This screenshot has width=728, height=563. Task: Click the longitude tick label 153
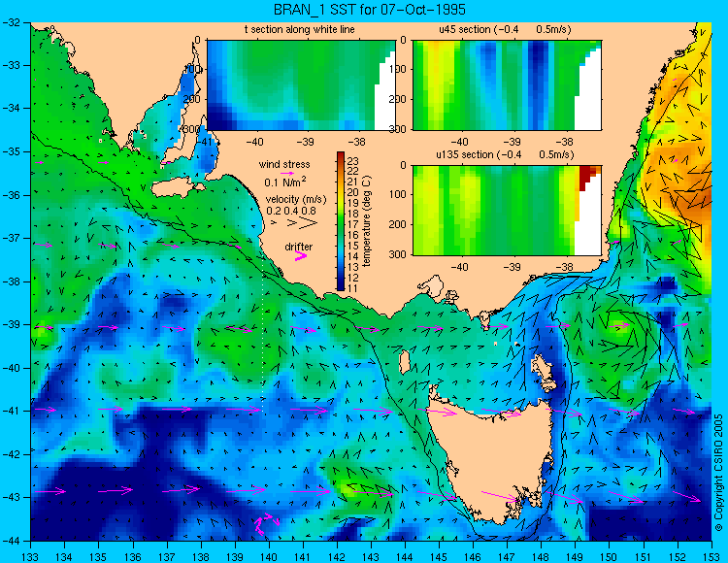click(x=711, y=556)
